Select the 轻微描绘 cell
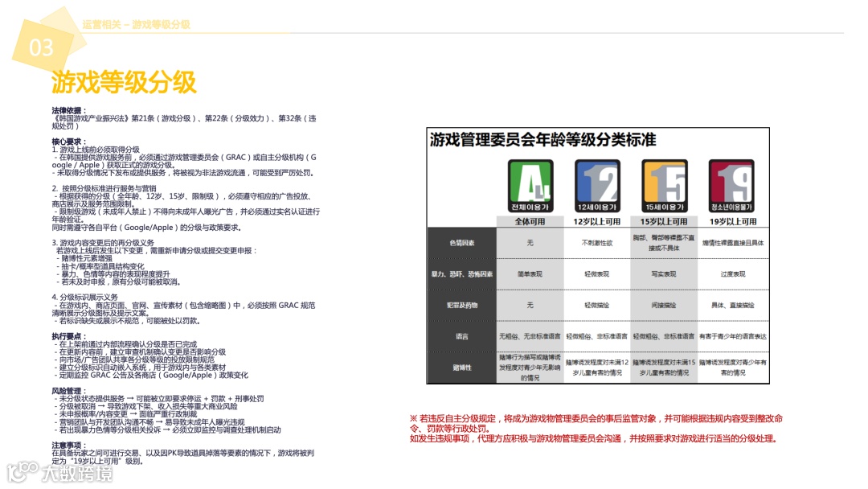This screenshot has width=868, height=489. coord(596,305)
